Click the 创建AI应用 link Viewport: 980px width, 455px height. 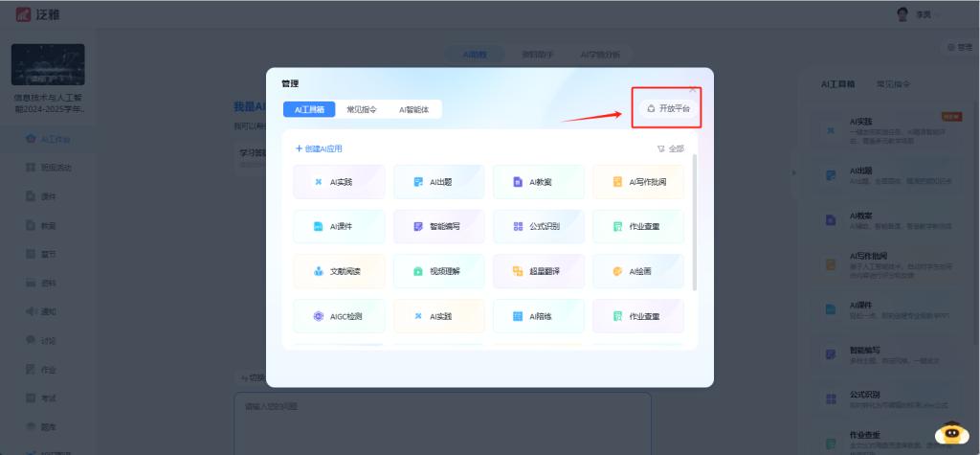(319, 148)
